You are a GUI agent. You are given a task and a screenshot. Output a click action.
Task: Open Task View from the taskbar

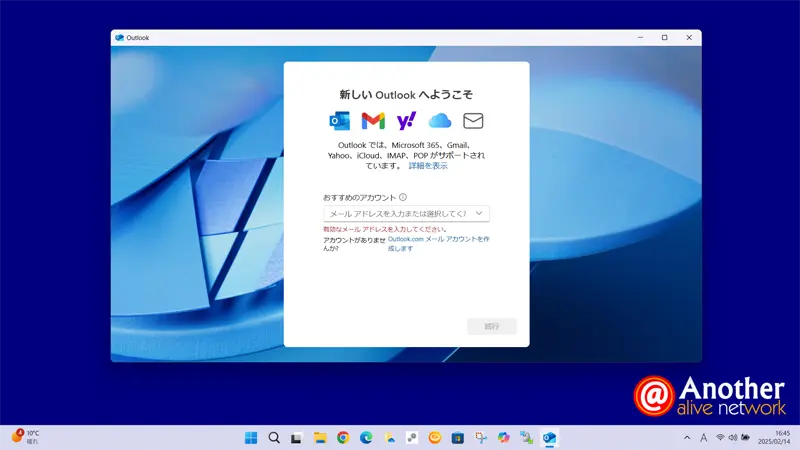click(x=296, y=438)
